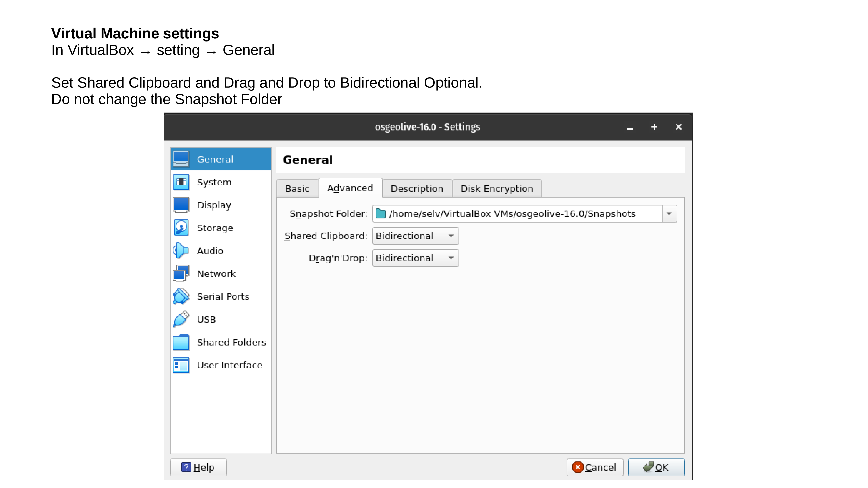The height and width of the screenshot is (488, 868).
Task: Select the Network settings label
Action: (216, 274)
